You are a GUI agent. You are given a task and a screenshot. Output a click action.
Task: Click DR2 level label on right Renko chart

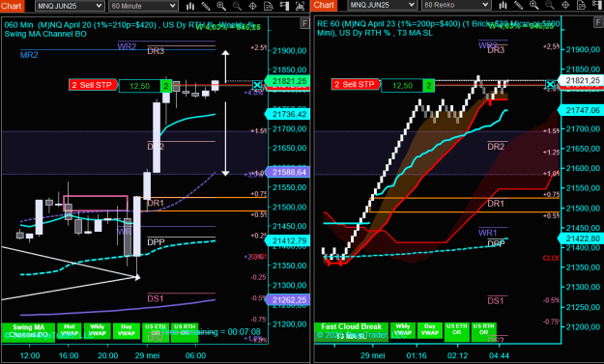pos(496,147)
